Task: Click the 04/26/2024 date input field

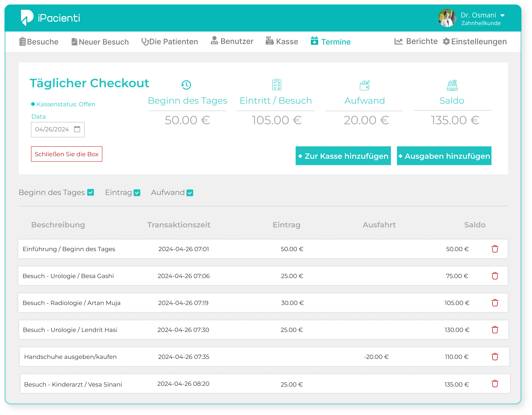Action: [x=52, y=129]
